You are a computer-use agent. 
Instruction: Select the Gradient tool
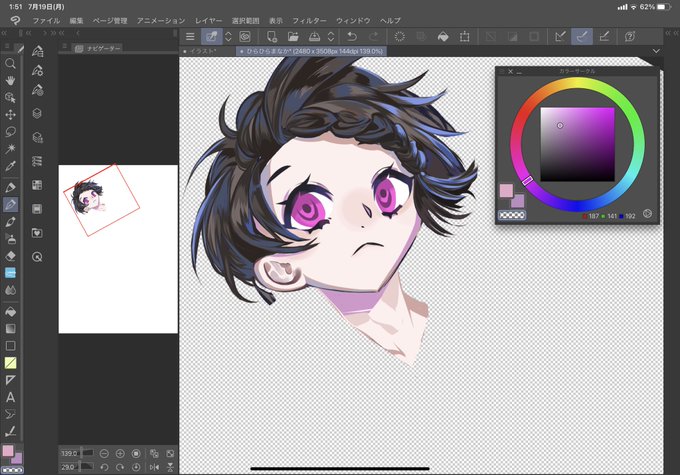pyautogui.click(x=10, y=329)
